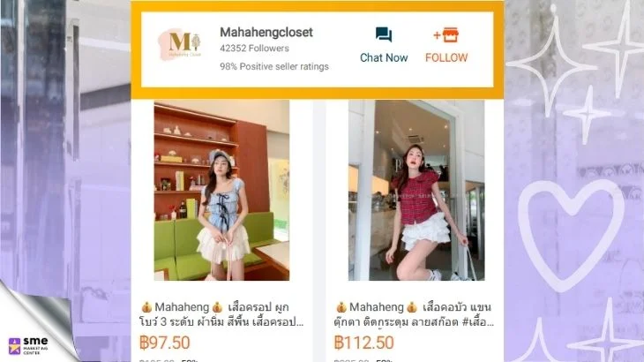The height and width of the screenshot is (362, 644).
Task: Click the first money bag emoji on the plaid shirt title
Action: [341, 307]
